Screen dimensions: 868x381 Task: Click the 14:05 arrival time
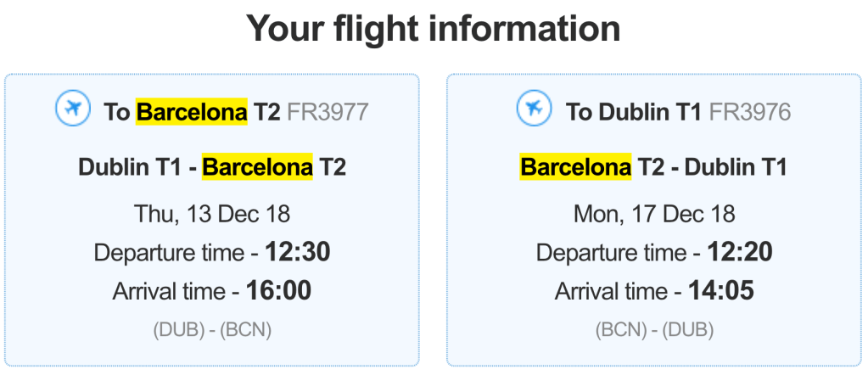(720, 291)
